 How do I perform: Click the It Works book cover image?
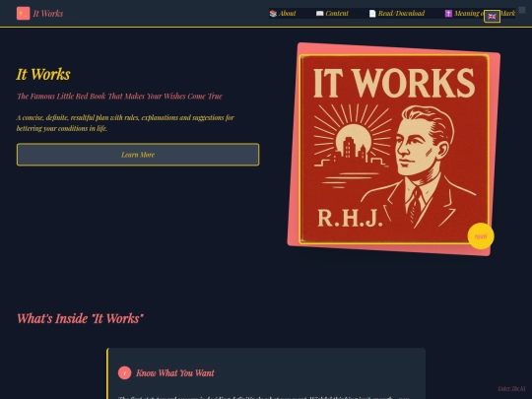(393, 149)
